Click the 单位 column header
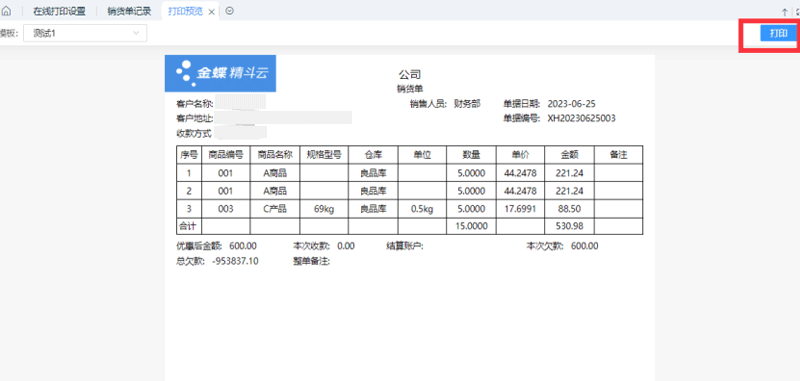This screenshot has width=800, height=381. [422, 155]
